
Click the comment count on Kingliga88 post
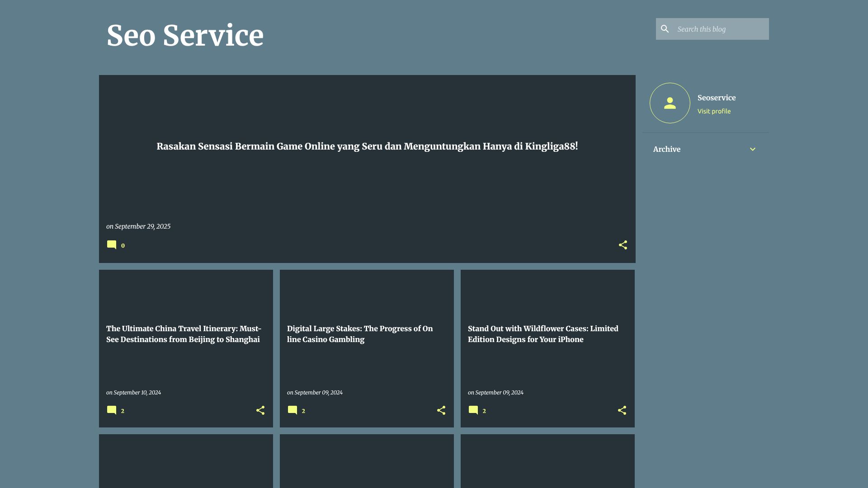(123, 245)
